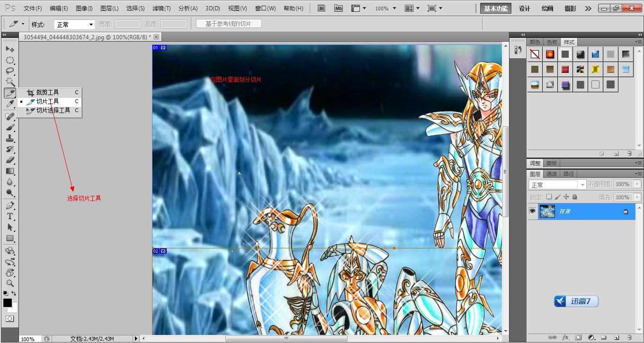The image size is (644, 343).
Task: Show more workspaces via double chevron
Action: coord(588,9)
